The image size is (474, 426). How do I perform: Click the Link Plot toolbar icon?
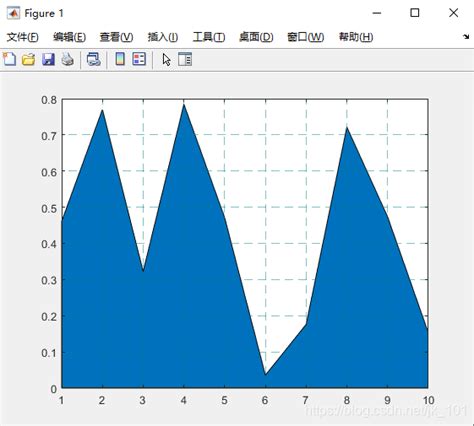[x=94, y=59]
